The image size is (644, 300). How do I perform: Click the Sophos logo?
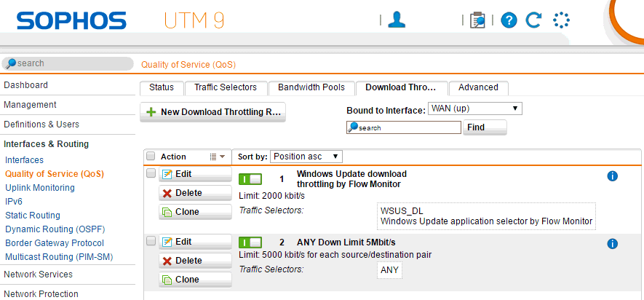71,20
